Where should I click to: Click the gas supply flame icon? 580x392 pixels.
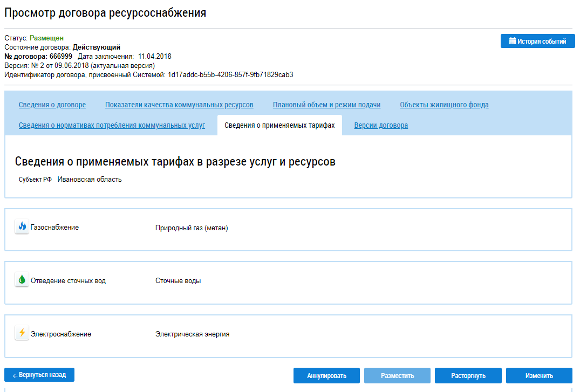tap(22, 227)
